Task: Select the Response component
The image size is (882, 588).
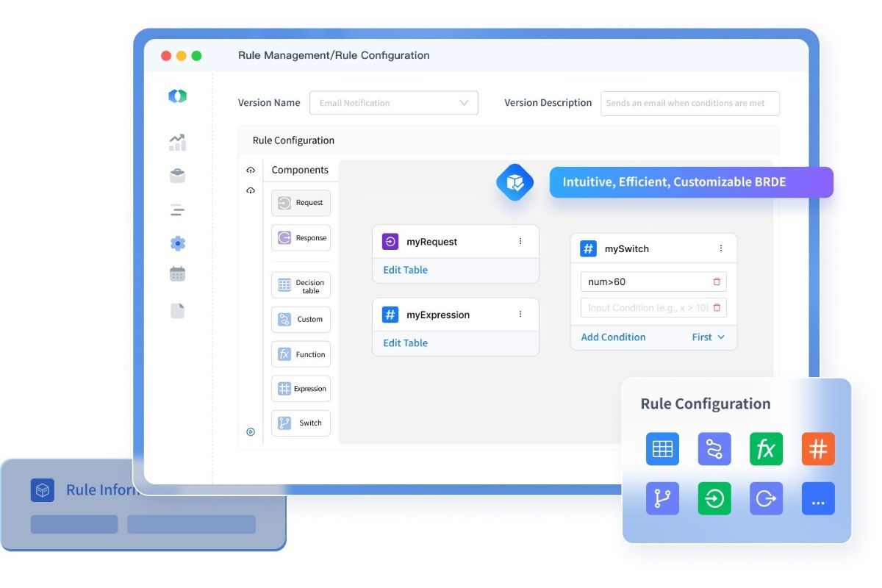Action: 301,237
